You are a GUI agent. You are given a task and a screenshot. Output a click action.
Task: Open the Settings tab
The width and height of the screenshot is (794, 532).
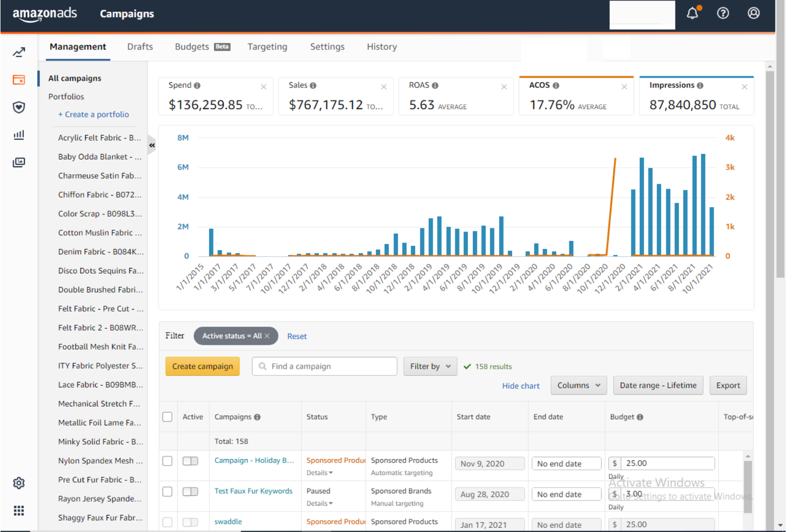click(x=328, y=47)
